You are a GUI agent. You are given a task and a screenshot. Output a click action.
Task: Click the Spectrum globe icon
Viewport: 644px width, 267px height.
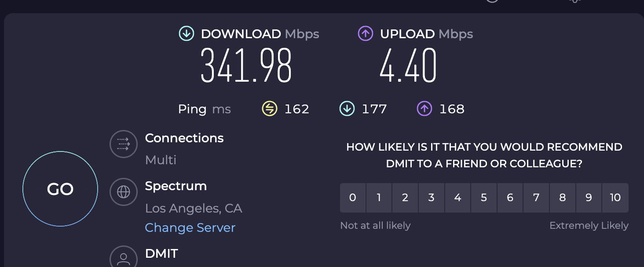[124, 192]
